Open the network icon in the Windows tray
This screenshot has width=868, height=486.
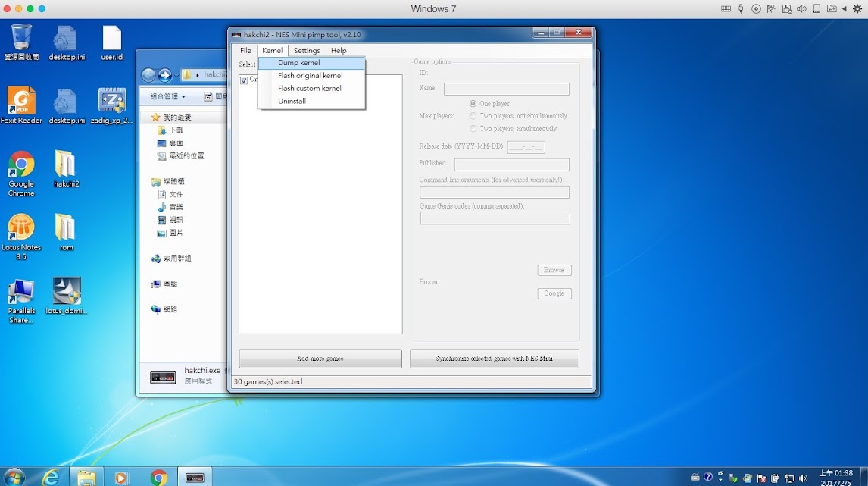(x=789, y=478)
